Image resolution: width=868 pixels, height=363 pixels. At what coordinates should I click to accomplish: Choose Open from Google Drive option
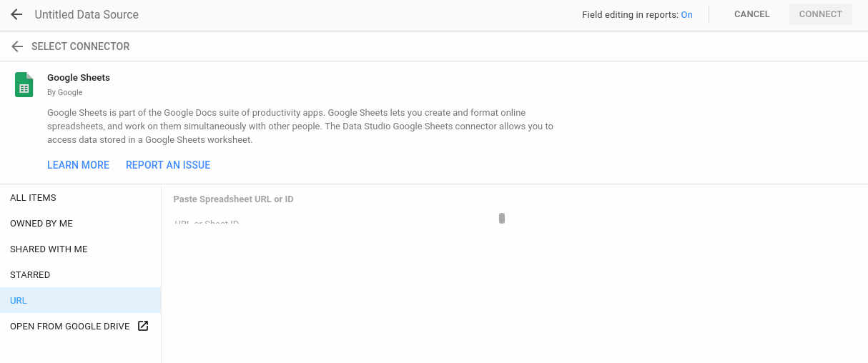(70, 327)
